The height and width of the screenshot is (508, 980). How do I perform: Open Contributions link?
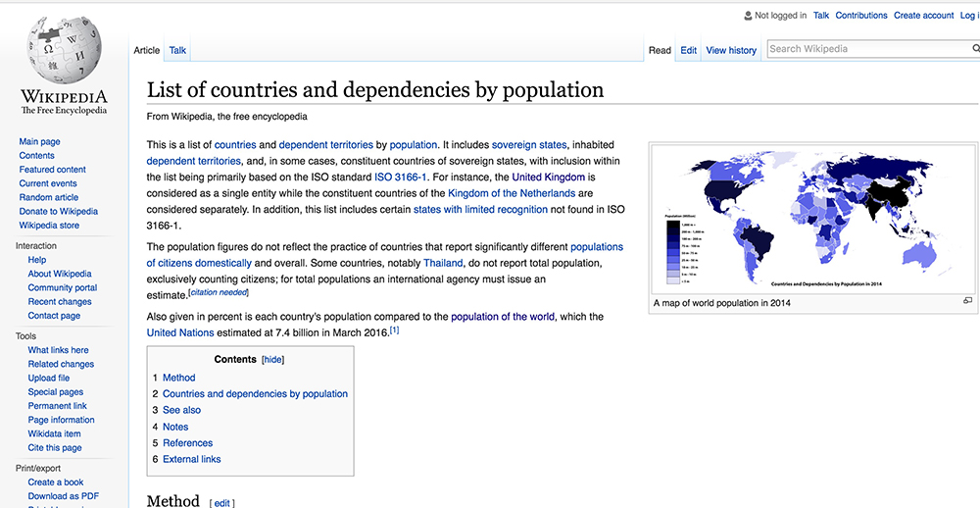861,16
